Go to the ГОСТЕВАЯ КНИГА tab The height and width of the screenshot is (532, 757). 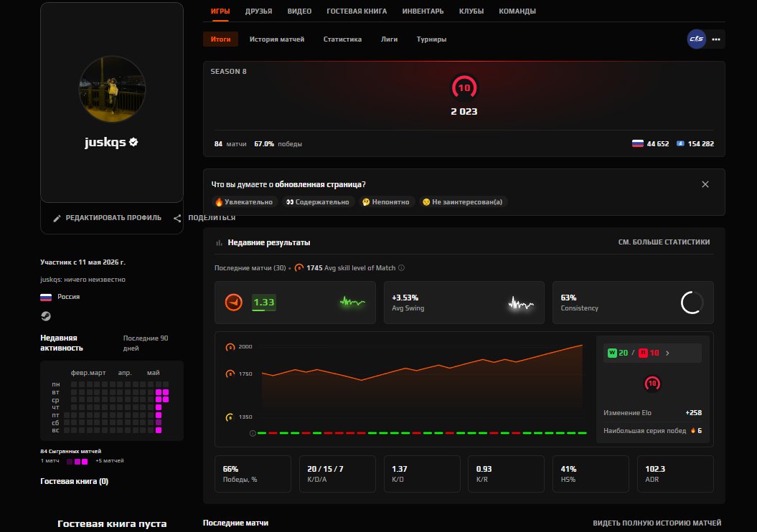pyautogui.click(x=357, y=11)
